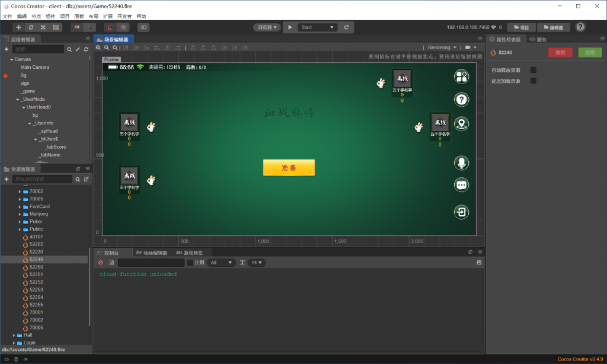The image size is (607, 364).
Task: Open the Rendering dropdown in scene editor
Action: 442,47
